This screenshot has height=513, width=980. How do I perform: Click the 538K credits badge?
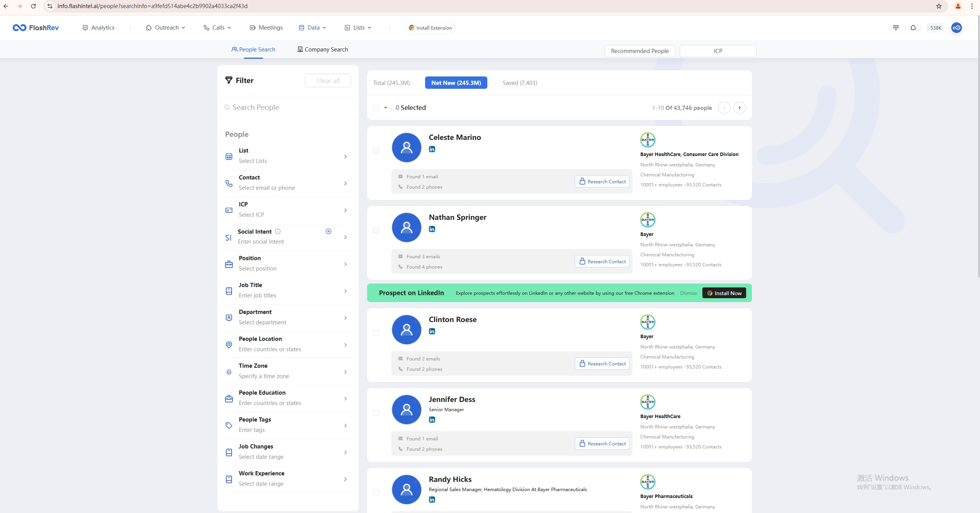tap(935, 28)
